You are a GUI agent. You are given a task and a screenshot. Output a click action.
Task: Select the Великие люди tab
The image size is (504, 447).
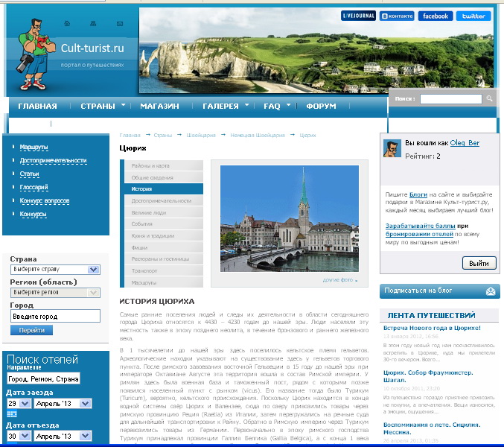point(164,212)
